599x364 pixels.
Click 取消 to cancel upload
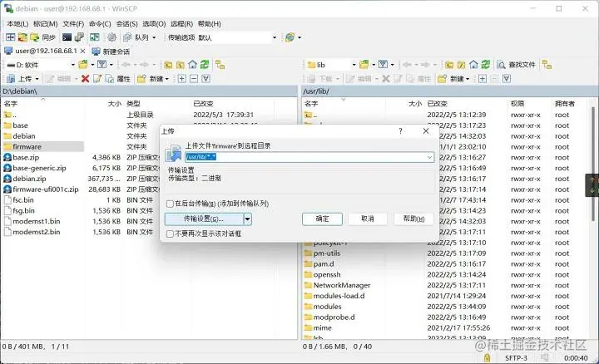click(368, 219)
